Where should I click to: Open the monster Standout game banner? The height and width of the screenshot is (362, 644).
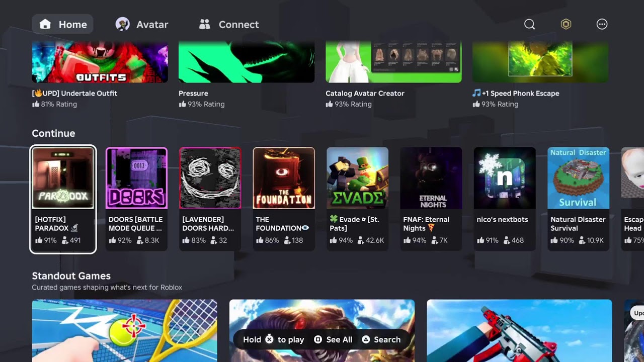[x=322, y=331]
